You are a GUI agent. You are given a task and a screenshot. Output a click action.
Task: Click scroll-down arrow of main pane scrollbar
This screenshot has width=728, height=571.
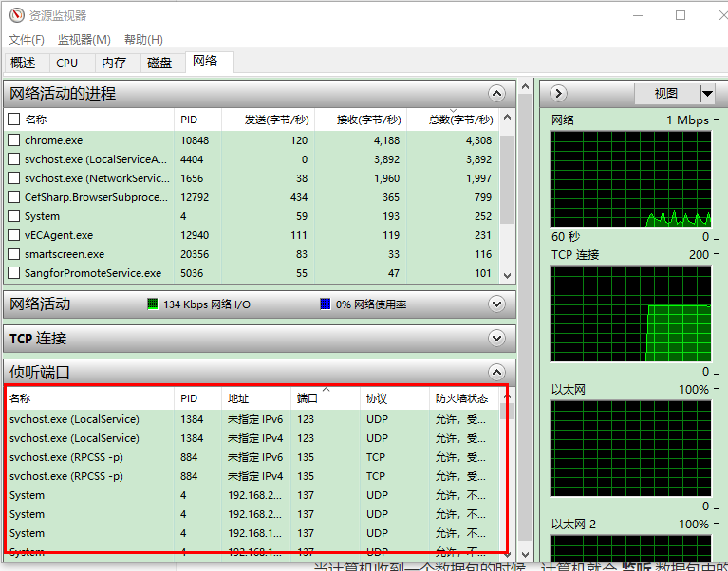pos(525,555)
